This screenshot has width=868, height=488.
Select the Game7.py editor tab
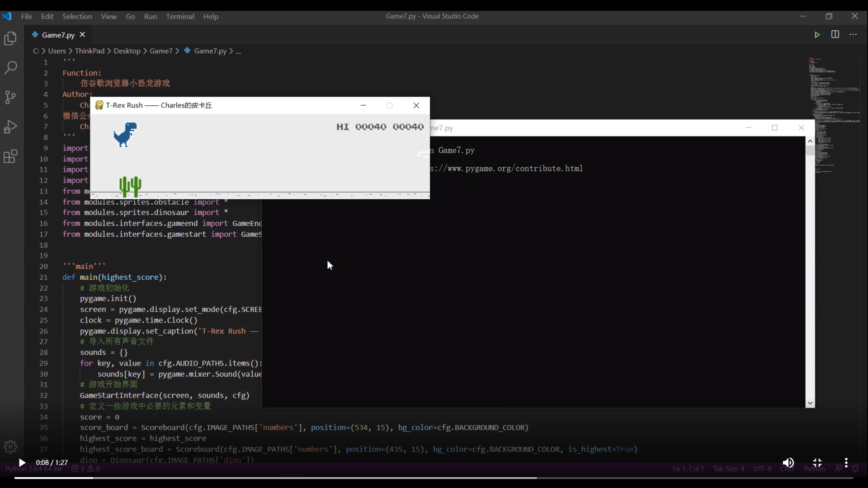click(x=58, y=35)
